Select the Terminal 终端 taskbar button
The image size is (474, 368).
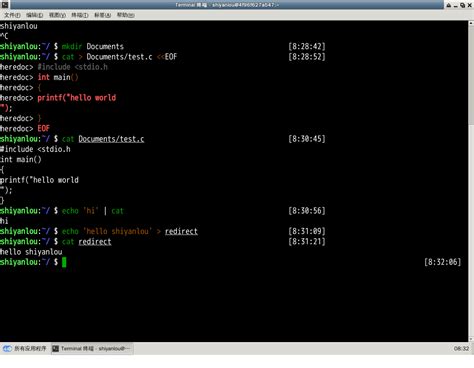(92, 349)
